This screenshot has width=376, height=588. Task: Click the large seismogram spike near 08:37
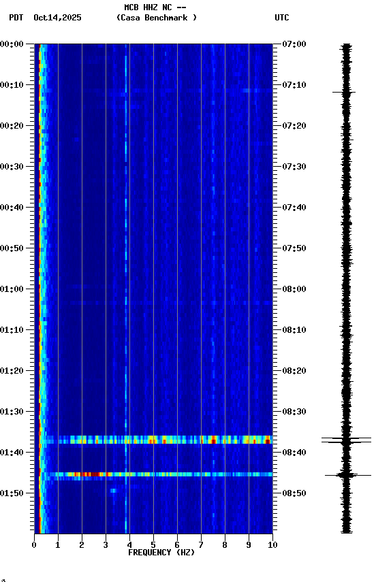pyautogui.click(x=346, y=440)
